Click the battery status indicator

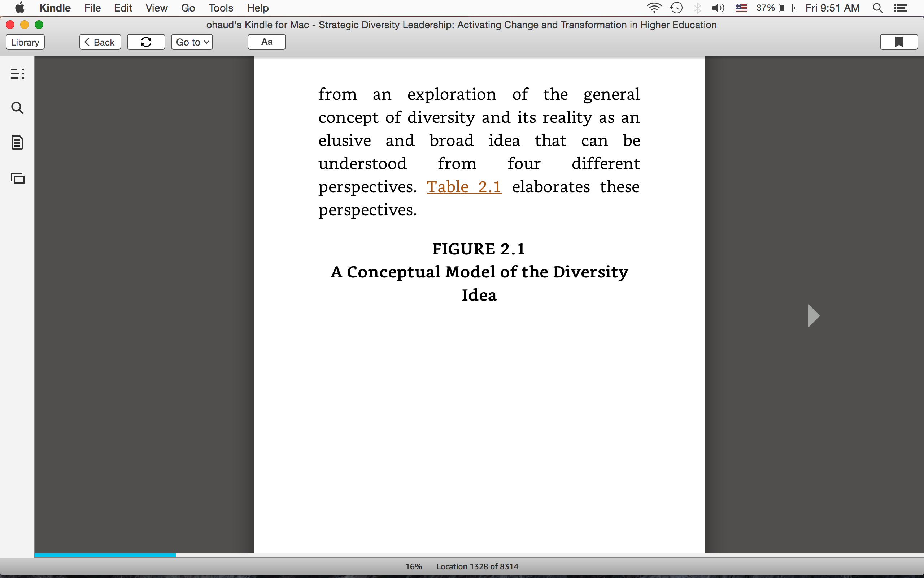point(775,8)
